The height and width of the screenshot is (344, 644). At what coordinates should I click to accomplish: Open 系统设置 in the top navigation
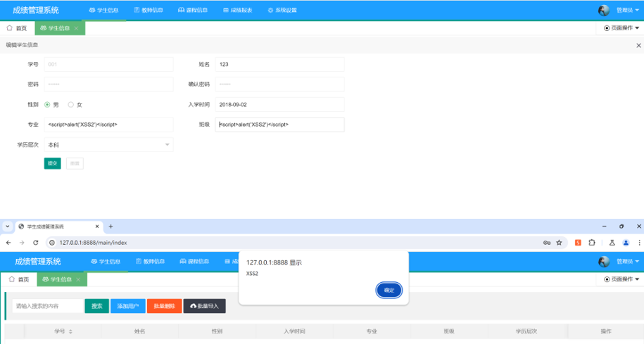point(282,11)
